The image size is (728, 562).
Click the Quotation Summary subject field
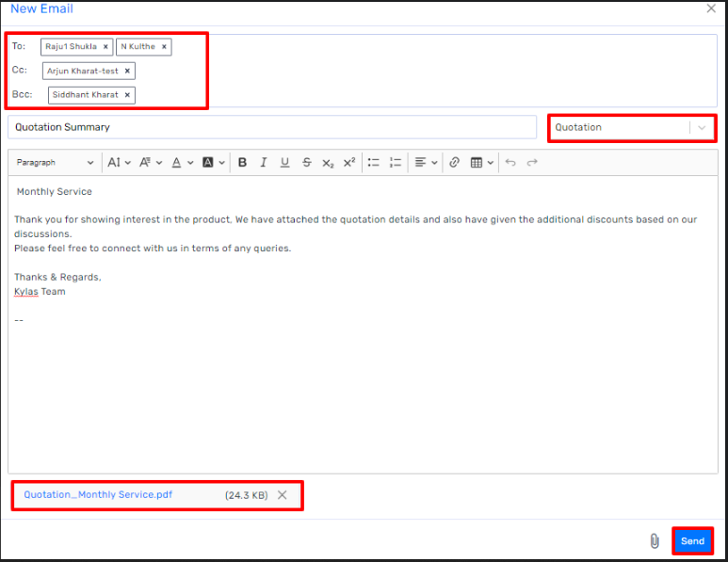[271, 127]
